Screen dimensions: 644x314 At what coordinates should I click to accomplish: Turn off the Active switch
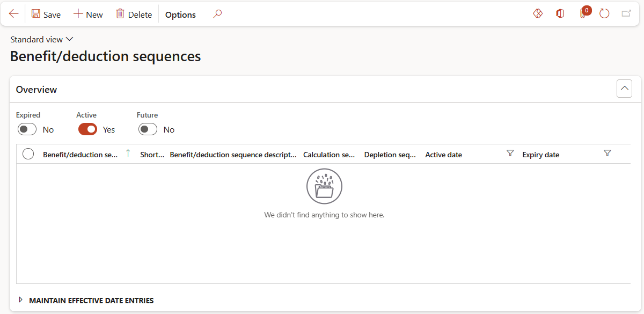87,129
